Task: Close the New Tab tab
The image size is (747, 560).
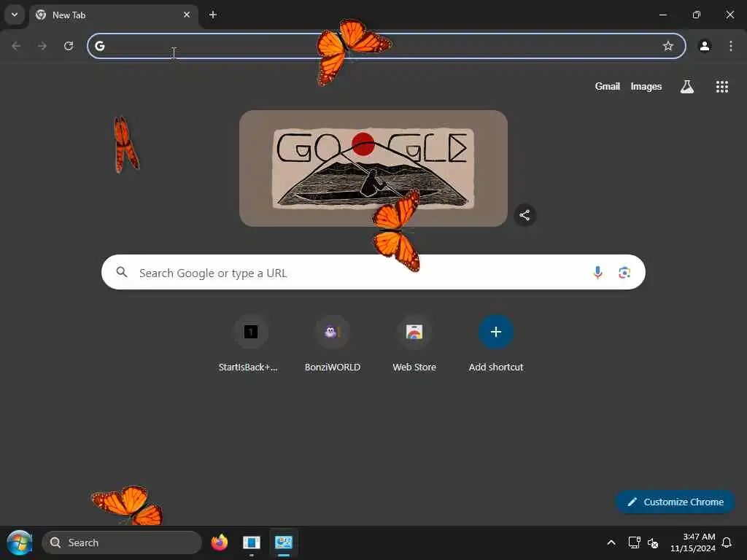Action: [187, 15]
